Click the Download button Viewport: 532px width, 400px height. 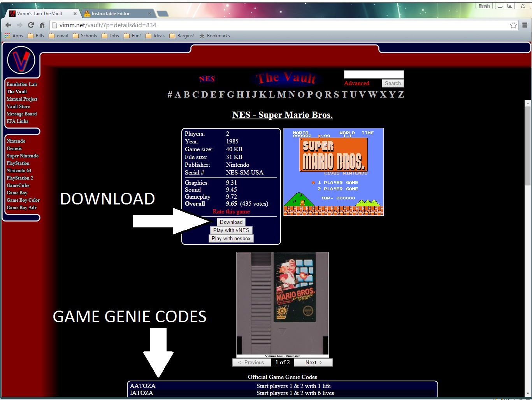click(231, 222)
